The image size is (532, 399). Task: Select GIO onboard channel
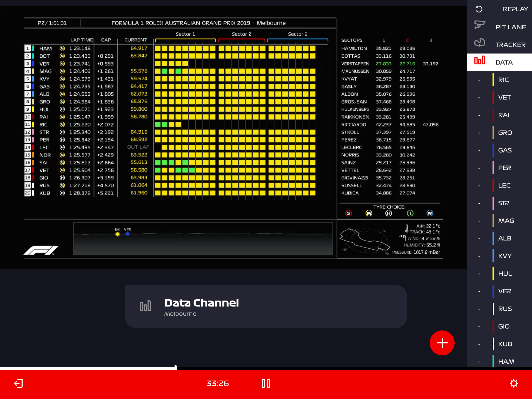tap(500, 326)
